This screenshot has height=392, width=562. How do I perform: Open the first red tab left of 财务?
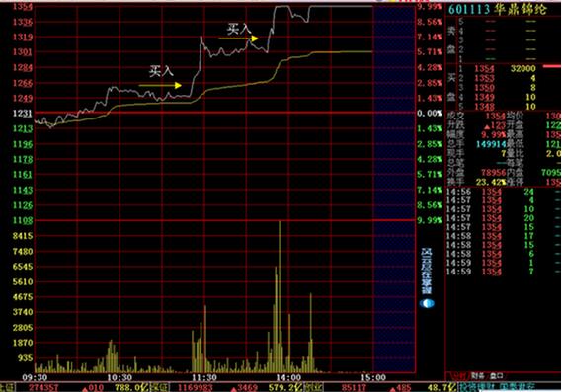(x=458, y=376)
